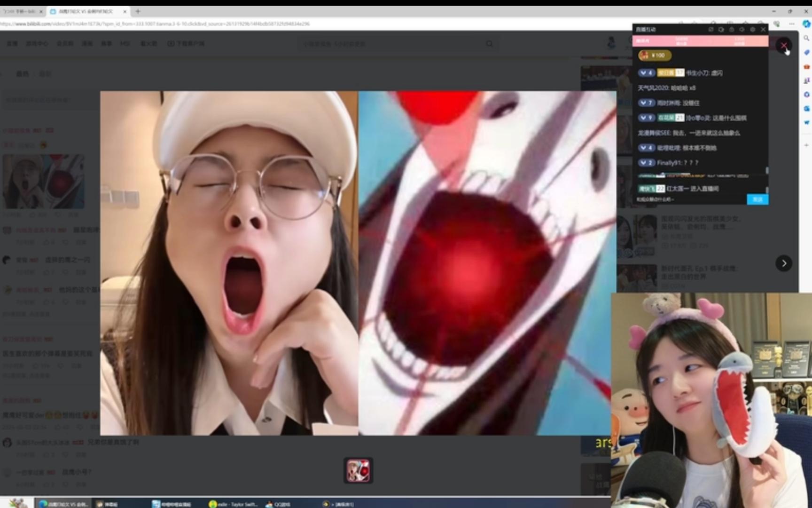Select chat message from Finally91
The width and height of the screenshot is (812, 508).
[677, 163]
